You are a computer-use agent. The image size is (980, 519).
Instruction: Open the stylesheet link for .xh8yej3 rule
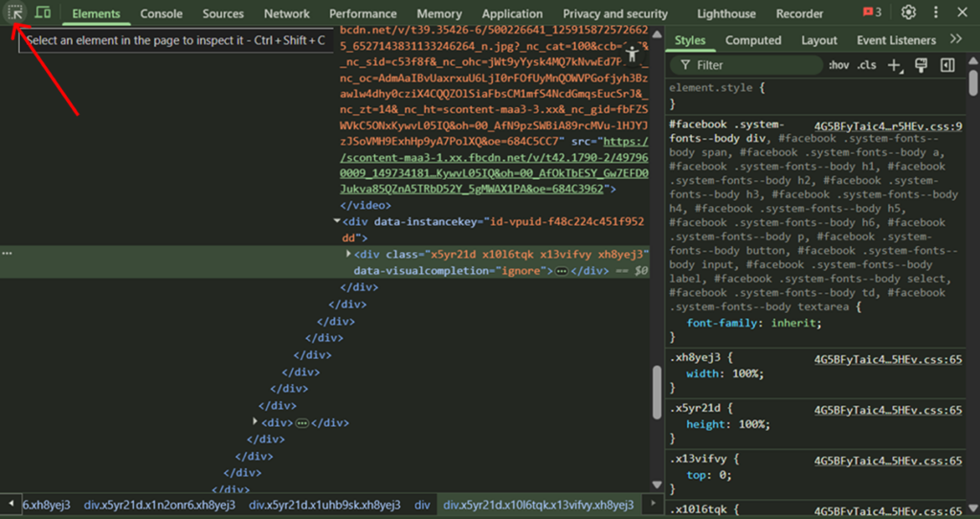tap(888, 359)
